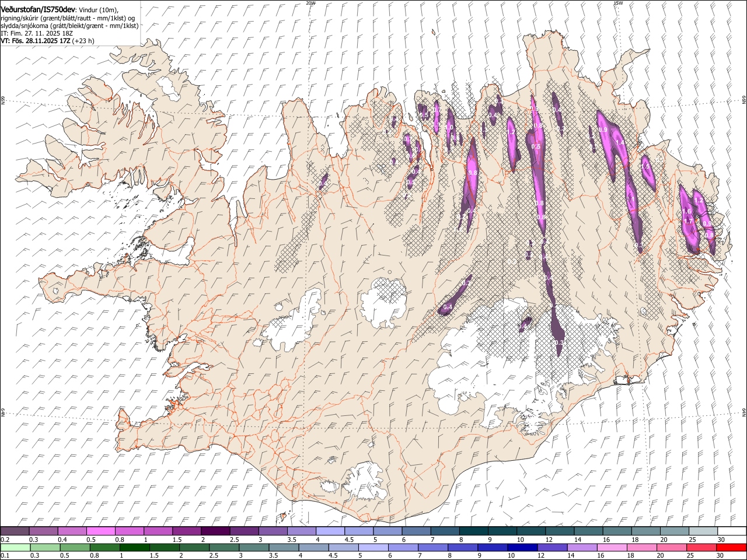Click the bottom-row green swatch between 0.5 and 0.8
The height and width of the screenshot is (560, 747).
point(75,548)
